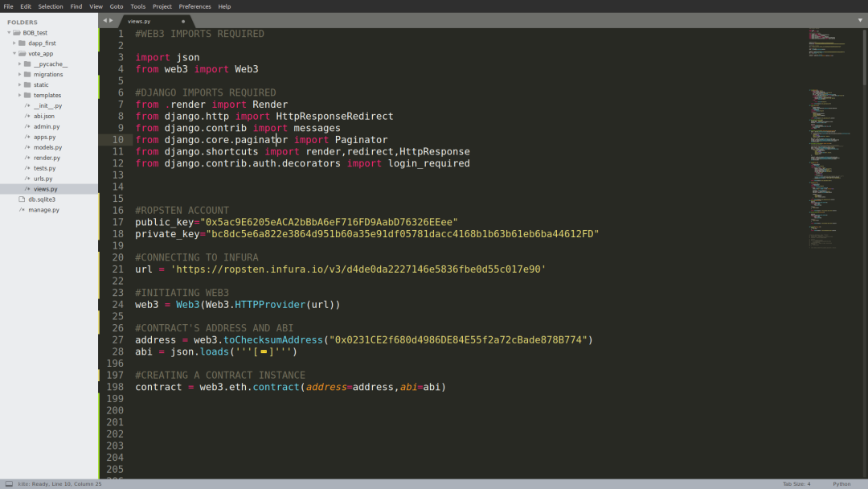
Task: Collapse the BOB_test root folder
Action: click(x=9, y=33)
